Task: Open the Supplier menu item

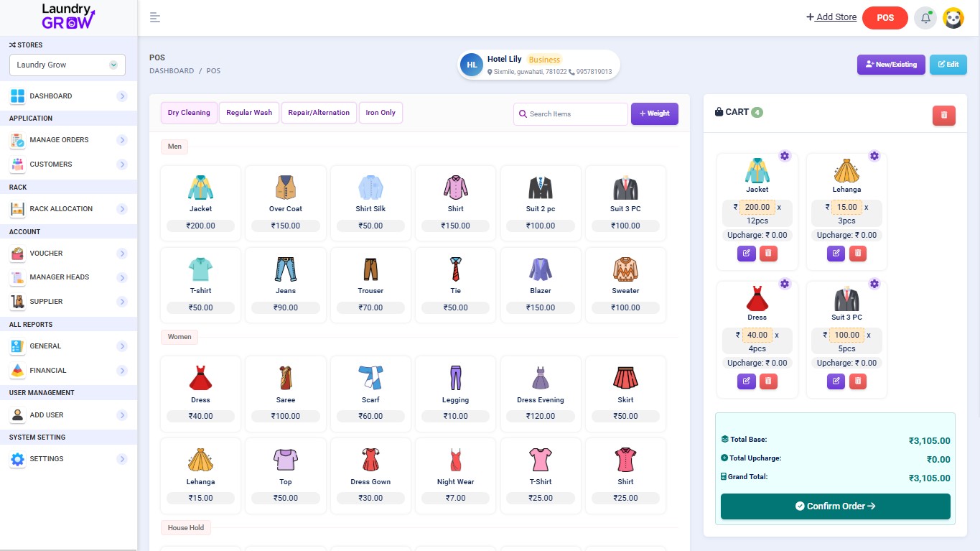Action: [x=67, y=302]
